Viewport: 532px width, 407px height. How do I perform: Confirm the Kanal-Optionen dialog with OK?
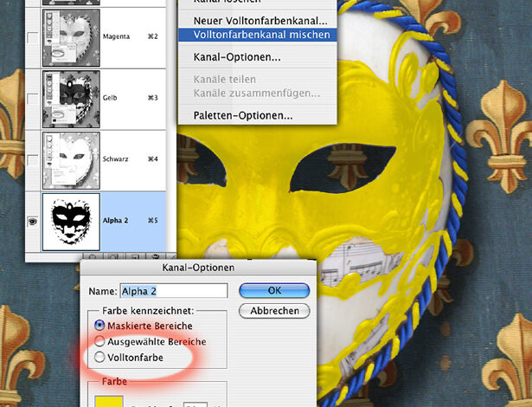coord(274,290)
